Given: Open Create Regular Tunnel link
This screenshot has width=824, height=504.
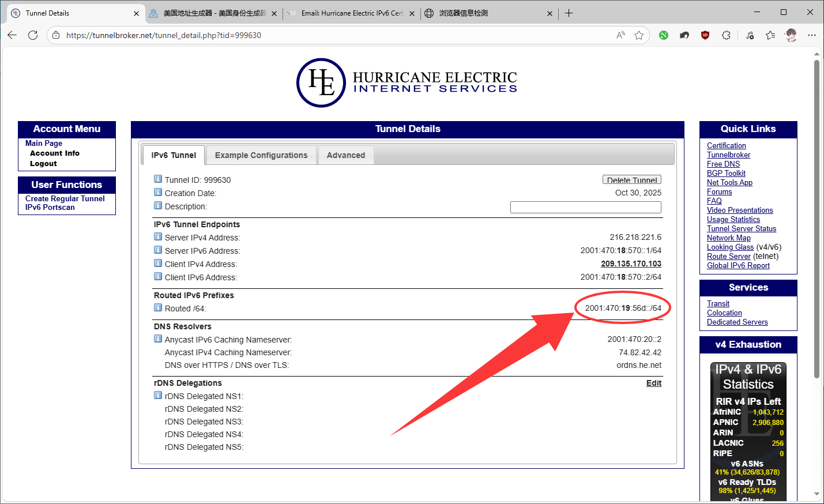Looking at the screenshot, I should [65, 198].
